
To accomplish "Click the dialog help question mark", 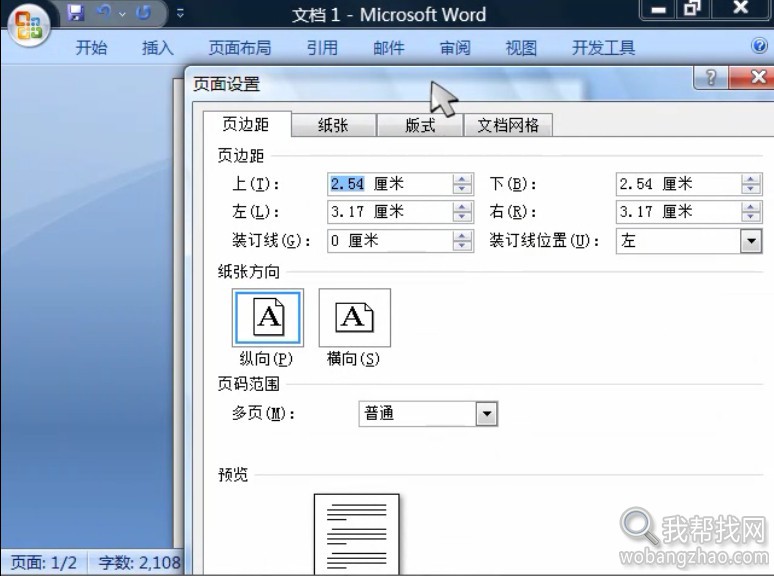I will (x=711, y=77).
